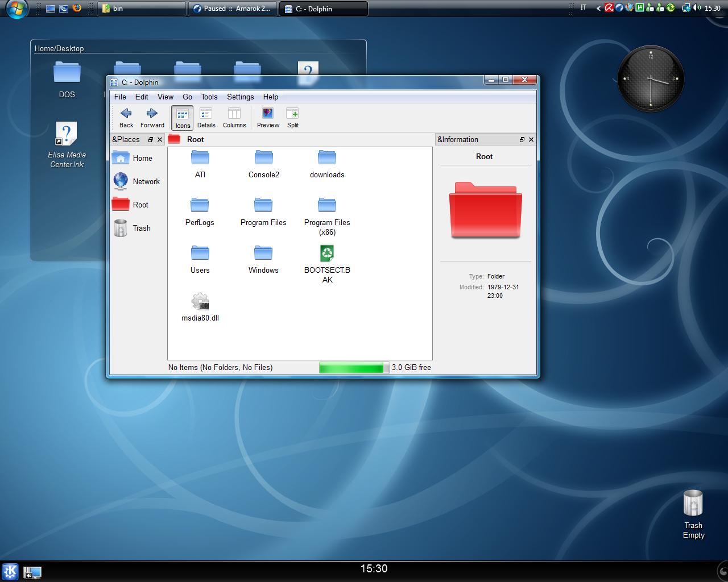Open the Settings menu

[240, 97]
